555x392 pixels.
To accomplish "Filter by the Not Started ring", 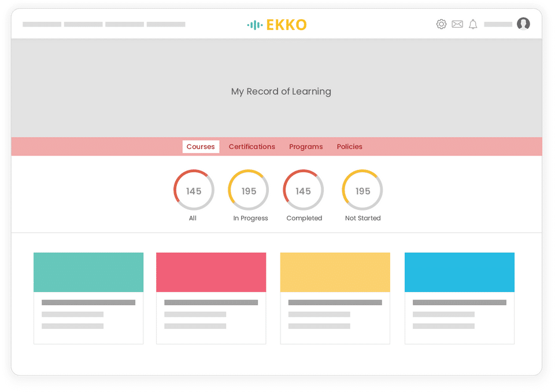I will [x=362, y=190].
